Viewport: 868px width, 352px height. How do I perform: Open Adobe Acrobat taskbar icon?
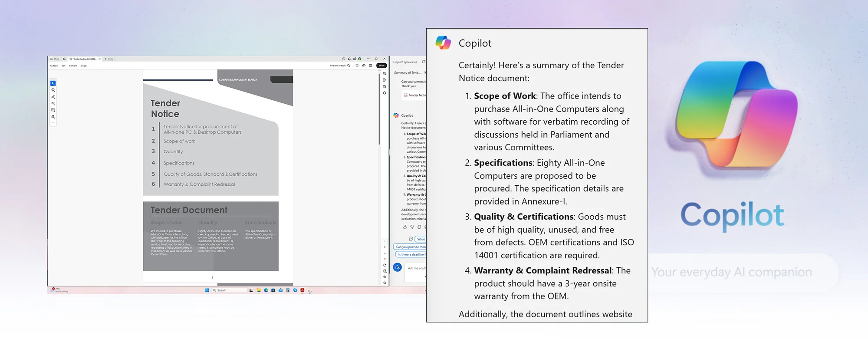(x=302, y=290)
